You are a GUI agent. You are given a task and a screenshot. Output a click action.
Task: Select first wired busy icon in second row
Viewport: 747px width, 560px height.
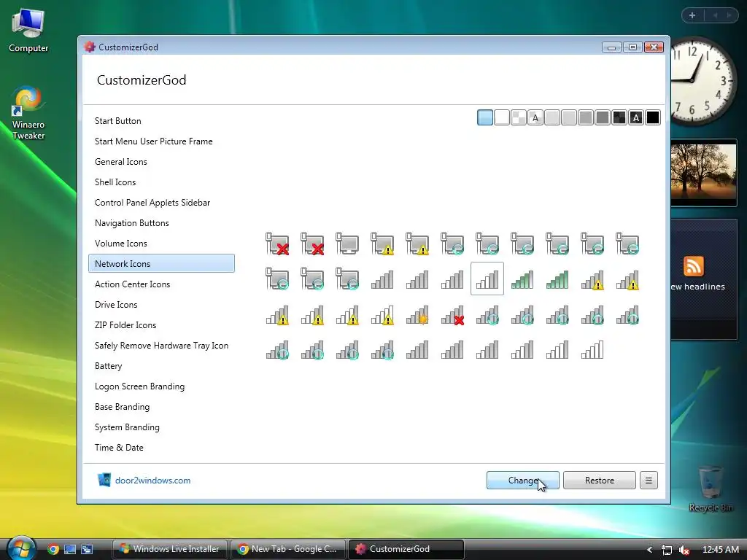(277, 279)
